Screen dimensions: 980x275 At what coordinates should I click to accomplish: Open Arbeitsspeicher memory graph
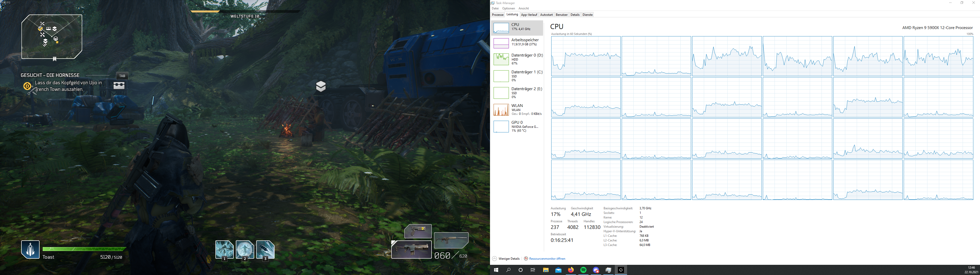pyautogui.click(x=517, y=43)
